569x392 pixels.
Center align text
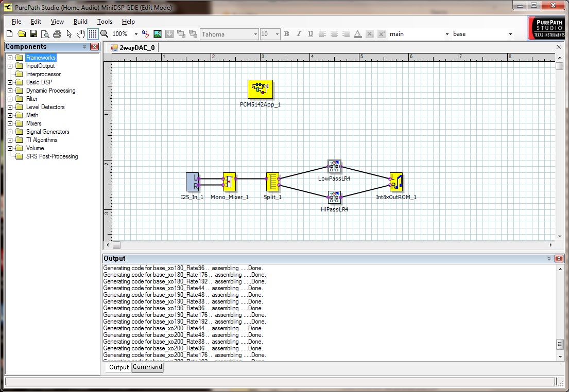pyautogui.click(x=334, y=34)
